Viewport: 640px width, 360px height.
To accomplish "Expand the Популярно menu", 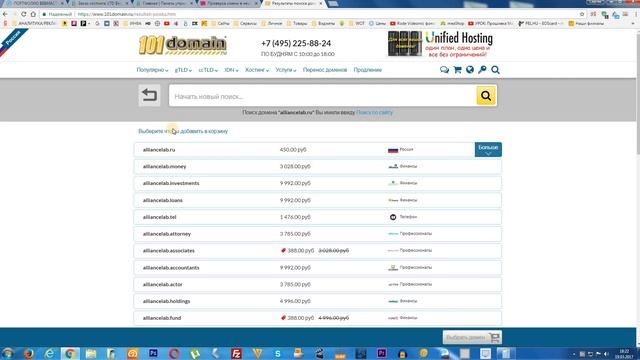I will (152, 70).
